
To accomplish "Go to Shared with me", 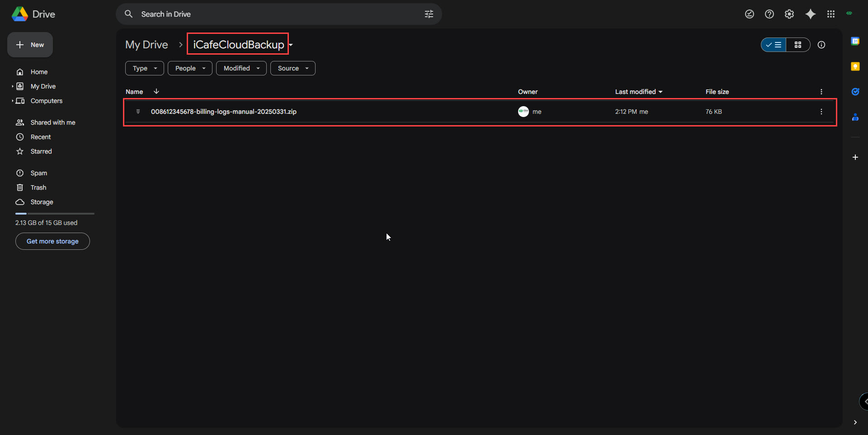I will click(53, 122).
